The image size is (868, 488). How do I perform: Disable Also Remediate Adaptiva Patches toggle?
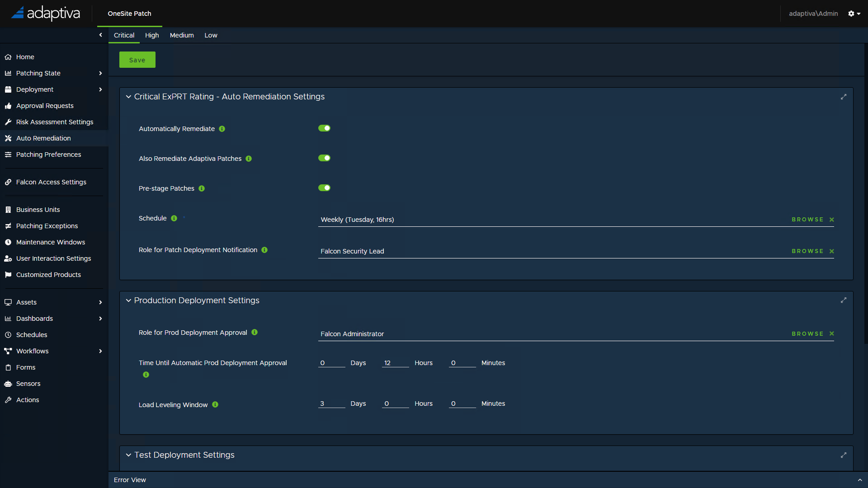point(324,158)
